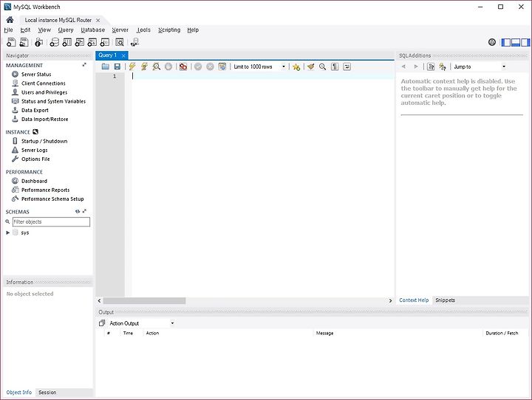Create a new function icon

[x=104, y=42]
